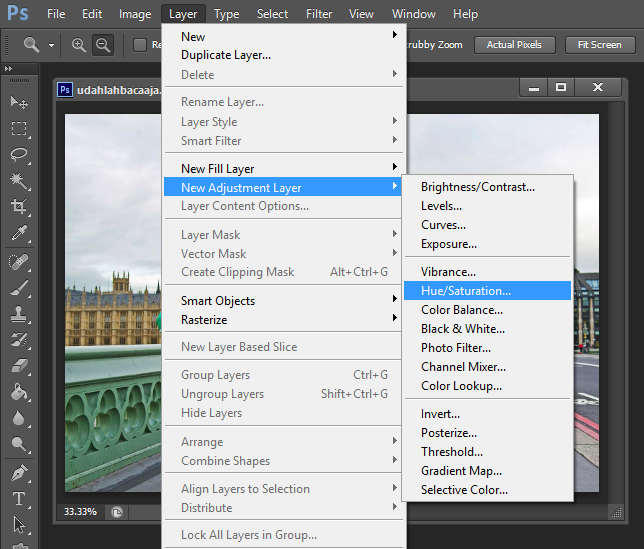Screen dimensions: 644x549
Task: Choose Hue/Saturation adjustment layer
Action: click(x=488, y=290)
